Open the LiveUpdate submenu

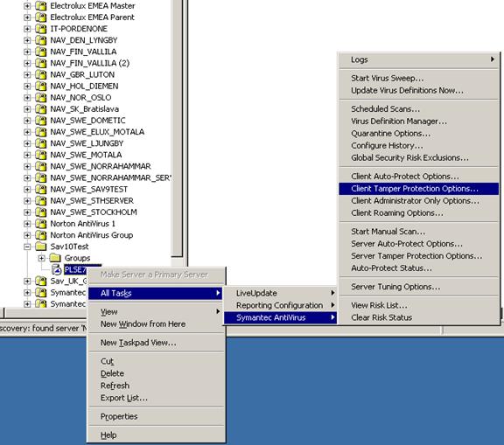point(280,293)
